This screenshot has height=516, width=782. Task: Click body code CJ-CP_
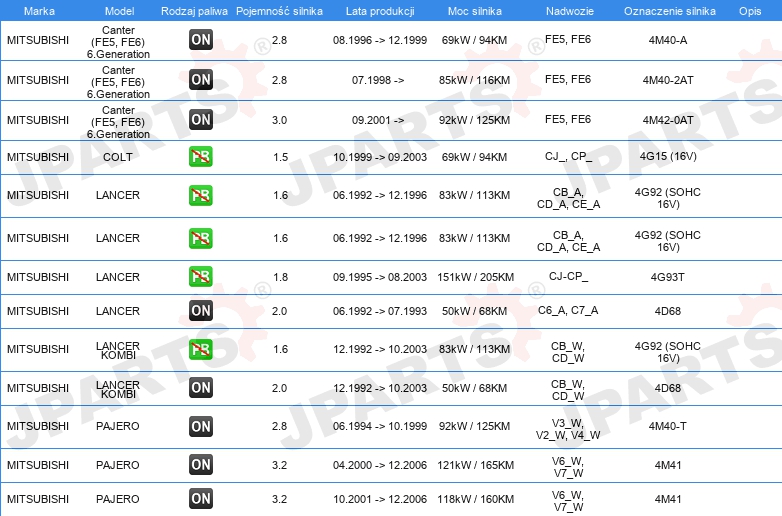568,276
